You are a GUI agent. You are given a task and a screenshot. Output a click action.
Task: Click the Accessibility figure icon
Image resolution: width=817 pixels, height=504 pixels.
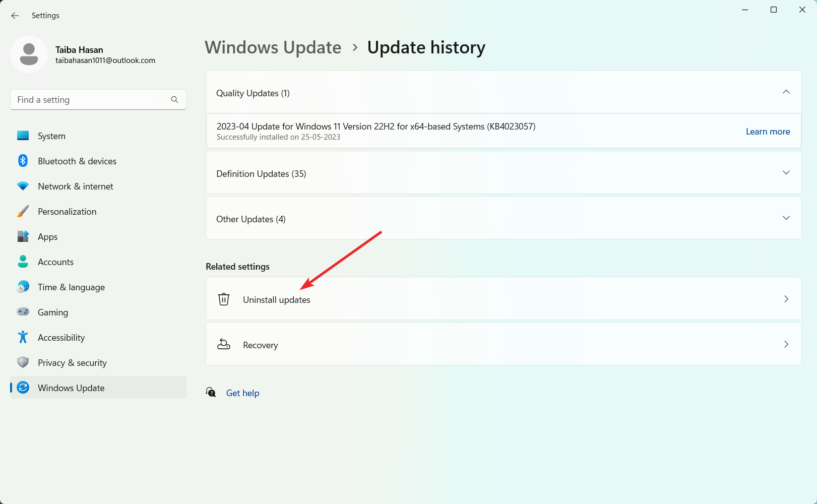[x=23, y=337]
